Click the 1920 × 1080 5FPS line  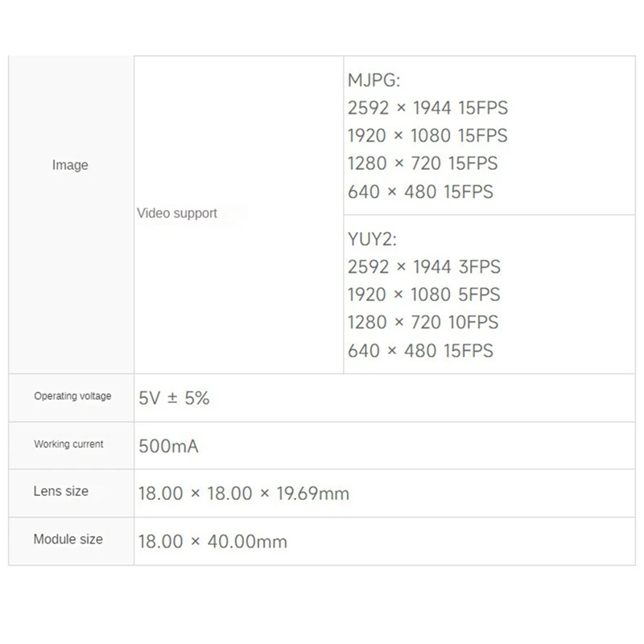pos(423,295)
